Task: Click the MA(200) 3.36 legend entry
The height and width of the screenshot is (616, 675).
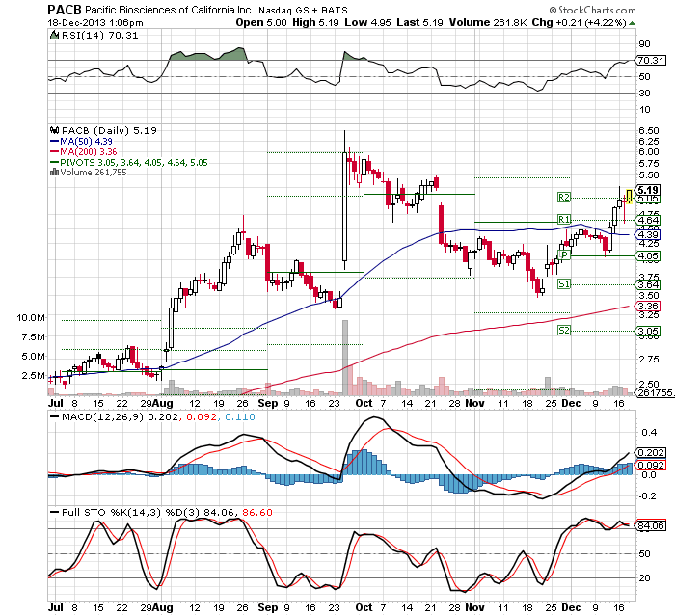Action: pos(84,151)
